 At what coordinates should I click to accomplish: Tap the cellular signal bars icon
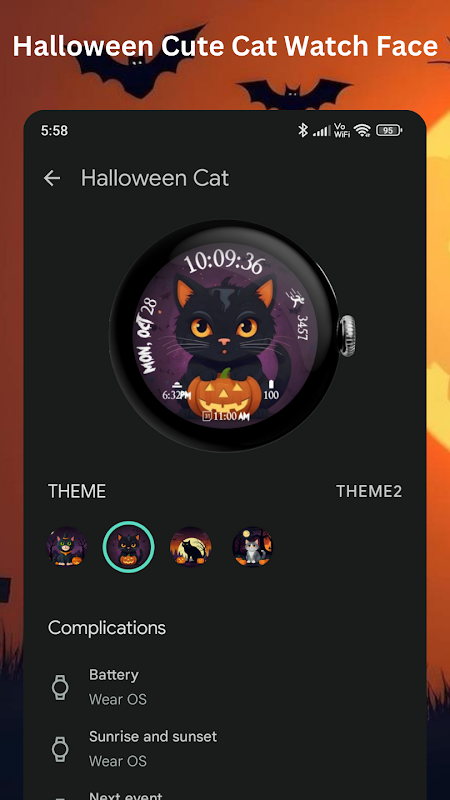pyautogui.click(x=321, y=131)
